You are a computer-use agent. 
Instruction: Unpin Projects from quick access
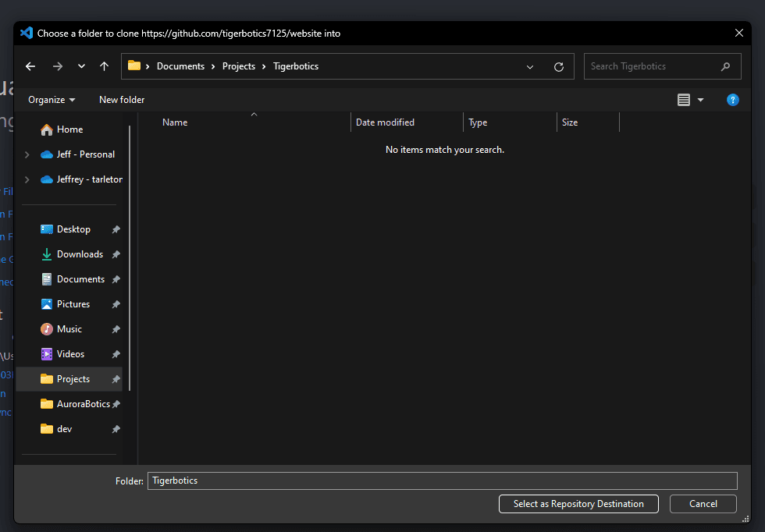coord(116,378)
